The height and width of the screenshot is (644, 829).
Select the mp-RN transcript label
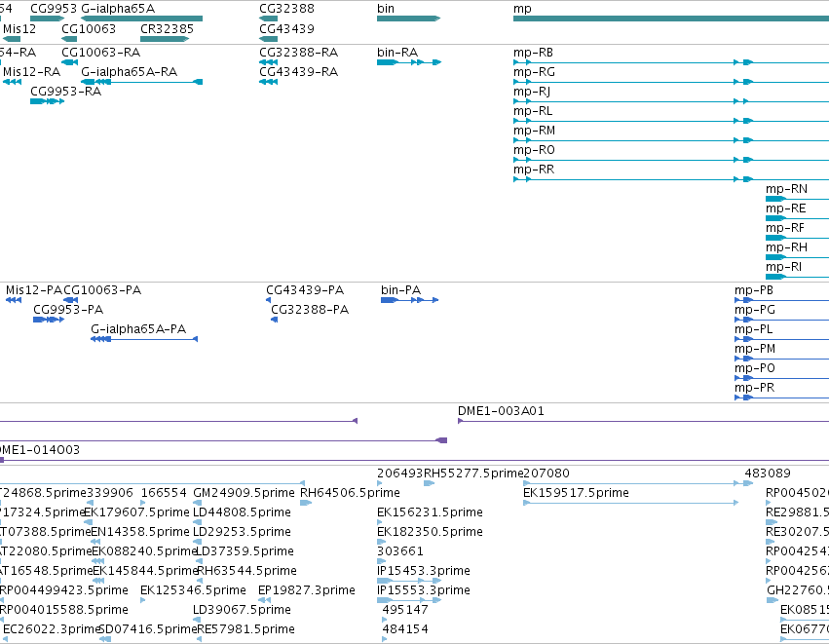click(787, 189)
